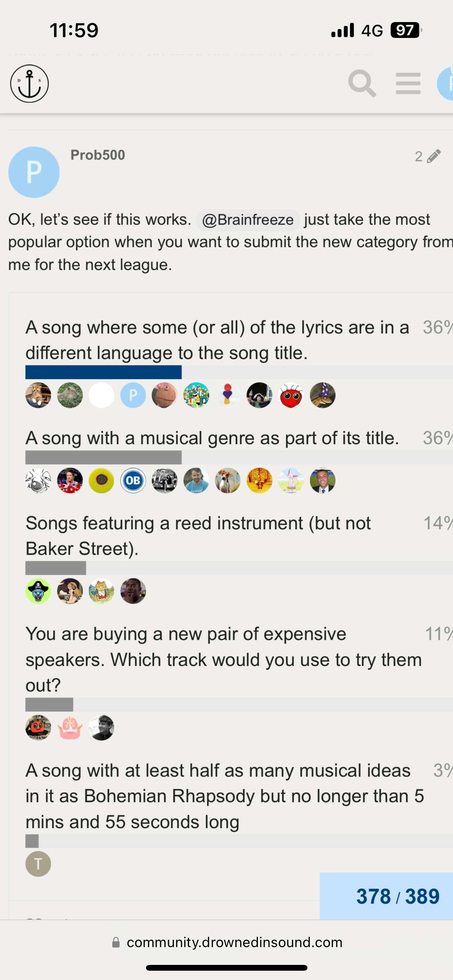The height and width of the screenshot is (980, 453).
Task: Open the grey T voter avatar
Action: (38, 864)
